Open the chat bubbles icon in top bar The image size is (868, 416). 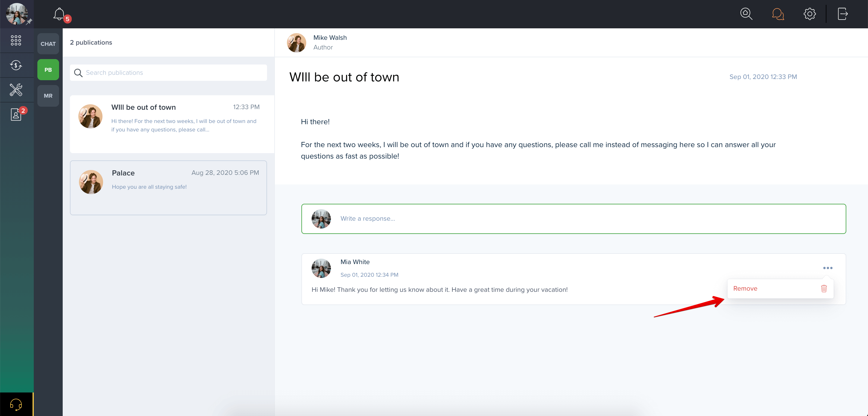click(778, 14)
